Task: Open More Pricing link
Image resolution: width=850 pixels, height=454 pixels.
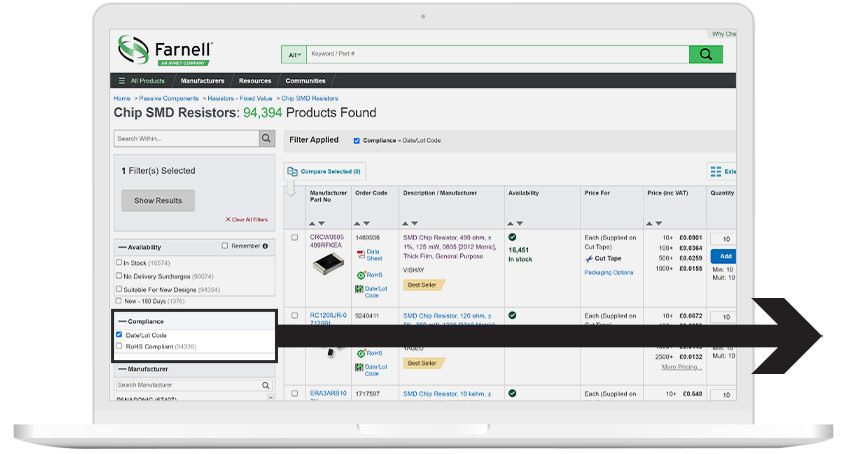Action: (681, 368)
